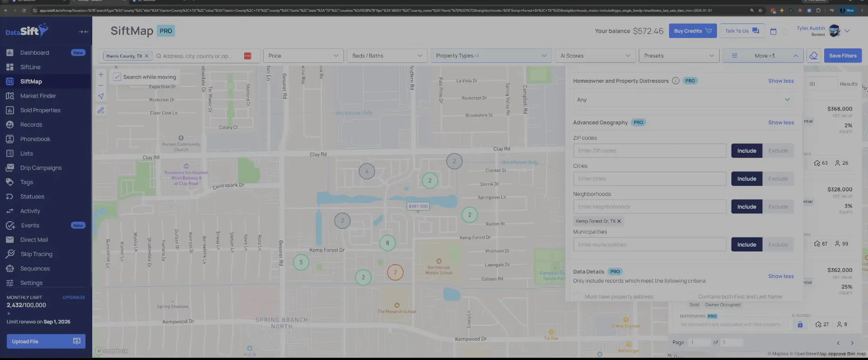Select Exclude for Cities
Image resolution: width=868 pixels, height=360 pixels.
[778, 179]
